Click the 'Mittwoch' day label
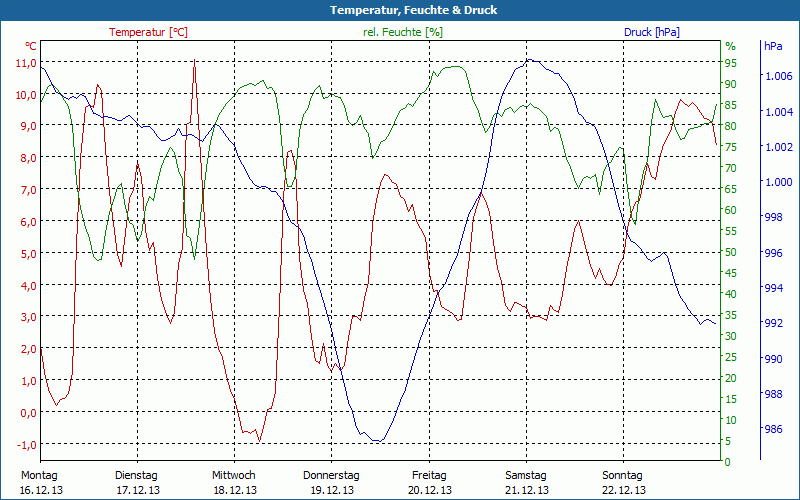The image size is (800, 500). point(234,476)
